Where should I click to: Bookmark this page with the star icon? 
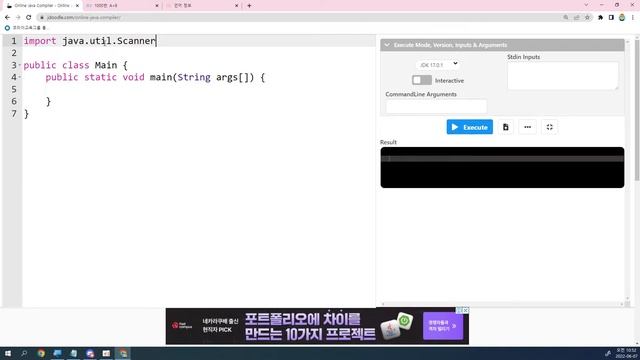(x=587, y=18)
